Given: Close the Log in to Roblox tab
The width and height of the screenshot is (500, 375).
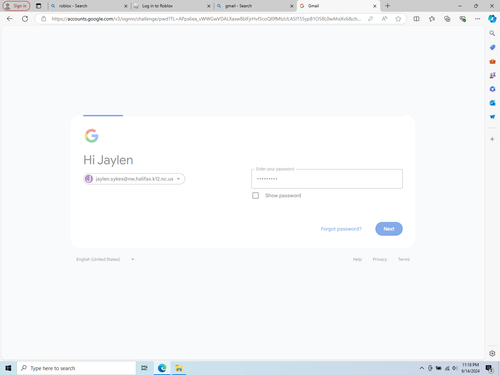Looking at the screenshot, I should tap(209, 6).
